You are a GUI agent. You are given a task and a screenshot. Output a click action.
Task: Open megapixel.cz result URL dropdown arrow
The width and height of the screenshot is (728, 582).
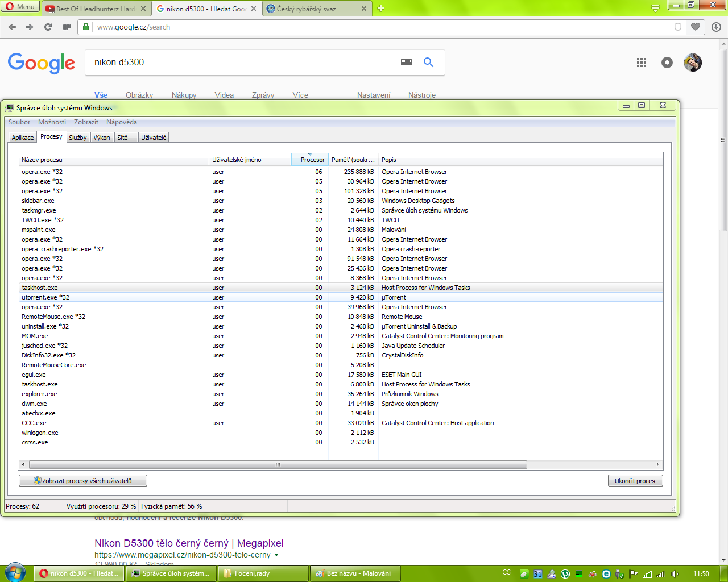(x=276, y=555)
